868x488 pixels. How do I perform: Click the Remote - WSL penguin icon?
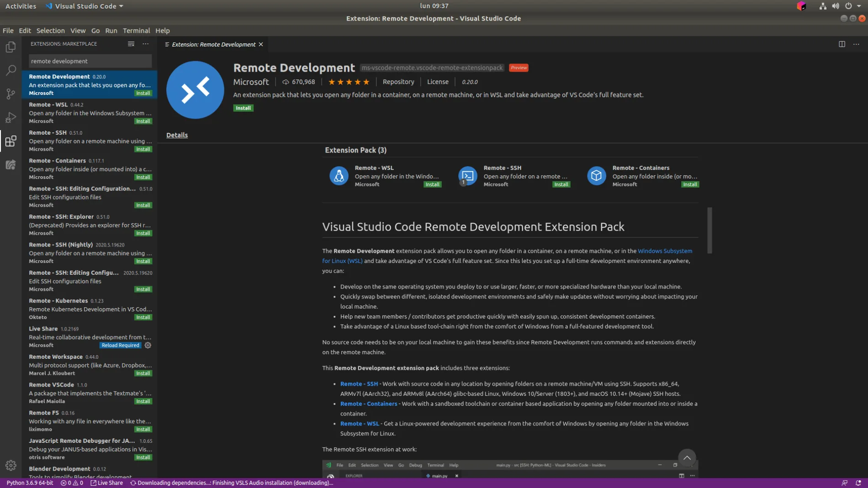(339, 176)
